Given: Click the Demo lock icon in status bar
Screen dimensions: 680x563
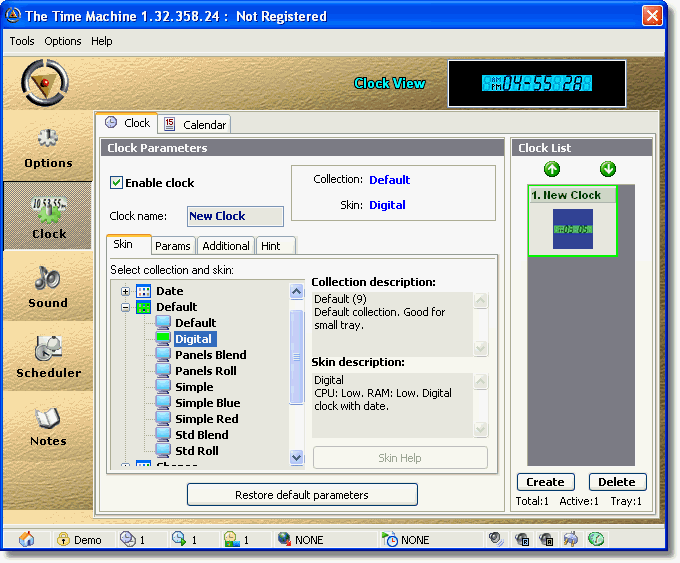Looking at the screenshot, I should point(63,539).
